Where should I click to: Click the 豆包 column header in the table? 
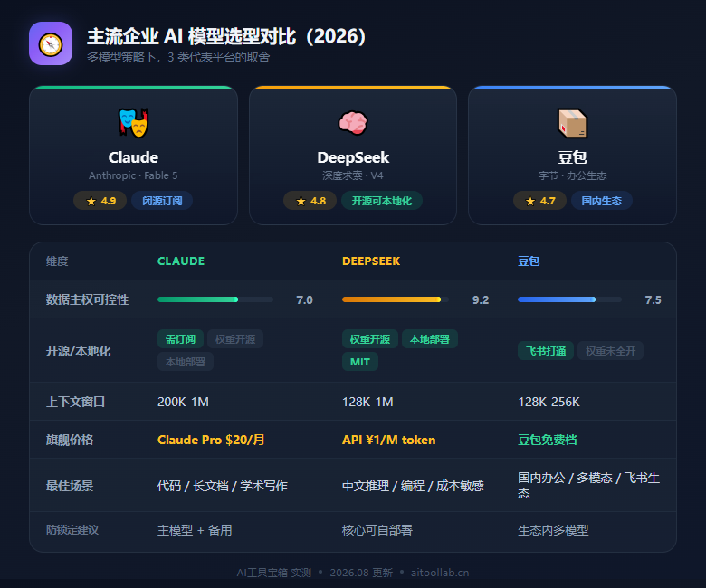point(529,261)
